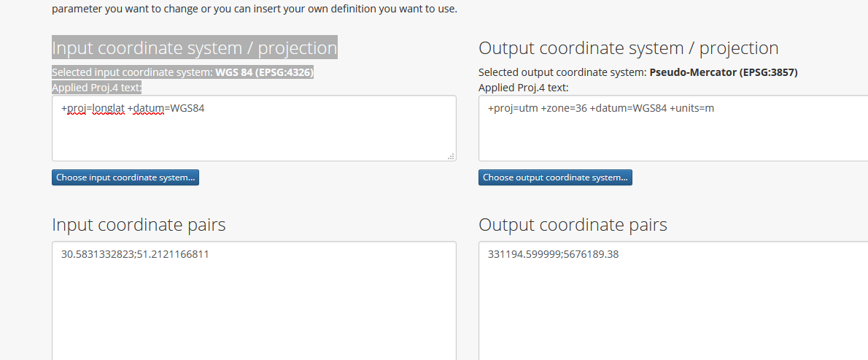This screenshot has width=868, height=360.
Task: Click the Output coordinate system / projection heading
Action: pos(628,48)
